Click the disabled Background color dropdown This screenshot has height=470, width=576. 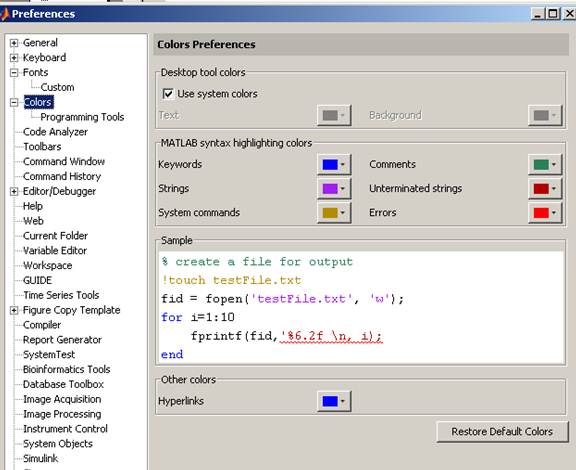tap(545, 115)
